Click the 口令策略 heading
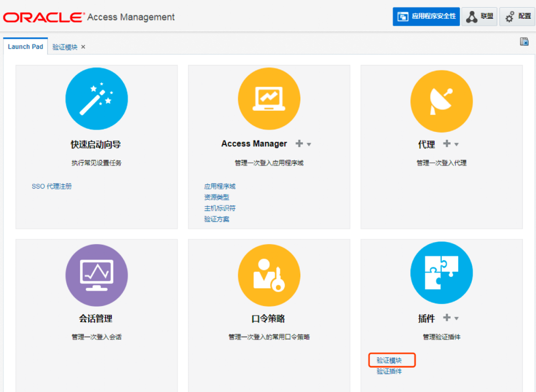 (x=268, y=319)
